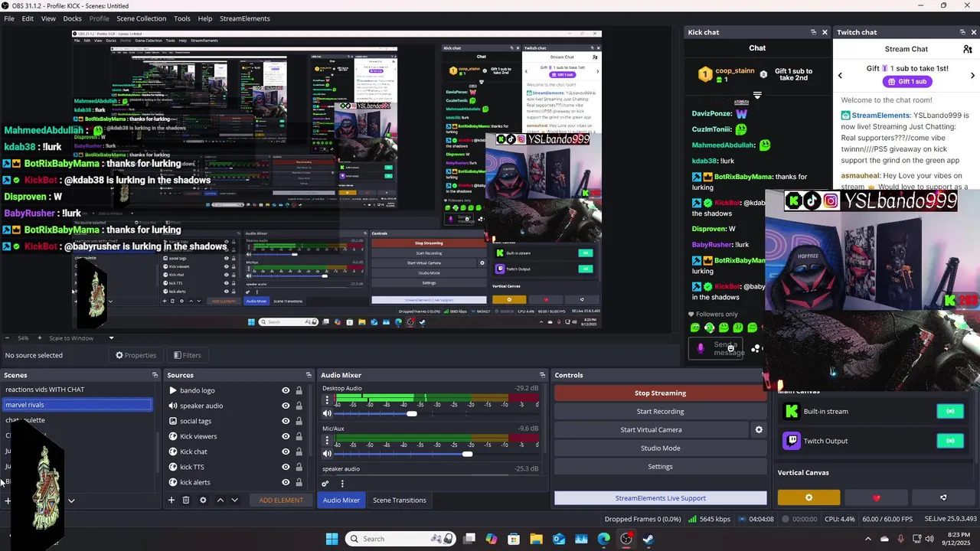This screenshot has height=551, width=980.
Task: Open the File menu
Action: 9,18
